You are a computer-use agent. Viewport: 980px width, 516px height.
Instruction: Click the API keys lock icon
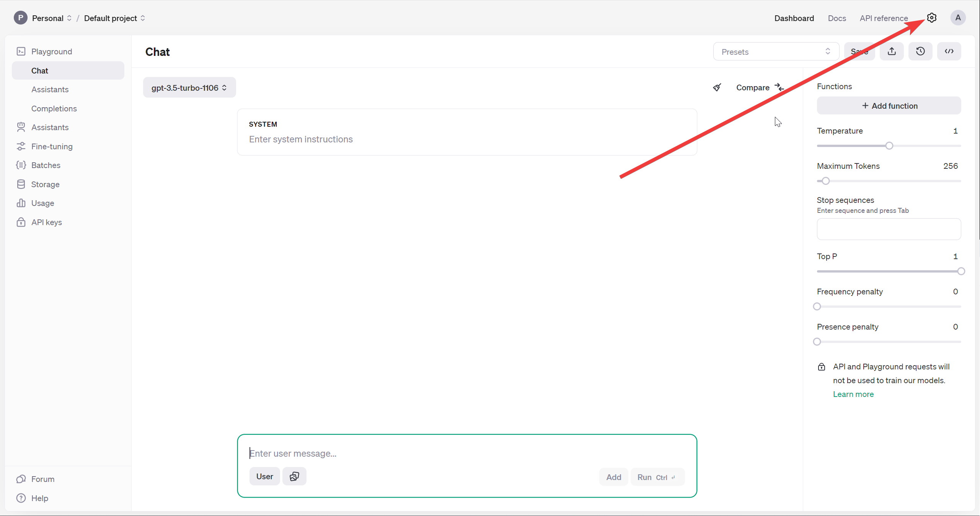tap(21, 222)
